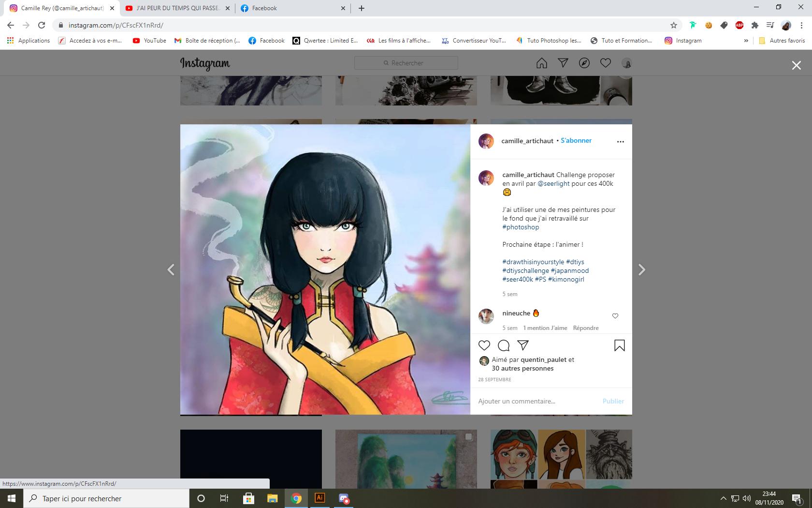Open Instagram explore compass icon
This screenshot has height=508, width=812.
(x=584, y=63)
